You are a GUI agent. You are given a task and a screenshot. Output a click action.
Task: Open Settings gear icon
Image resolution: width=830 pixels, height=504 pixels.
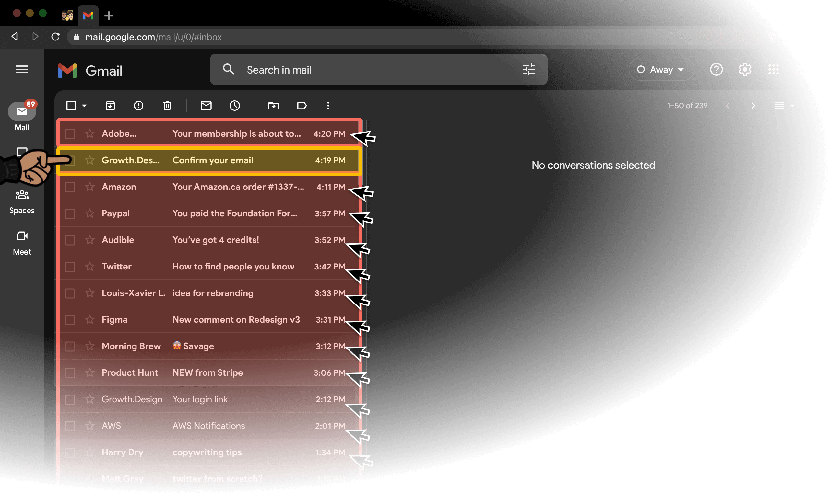745,69
